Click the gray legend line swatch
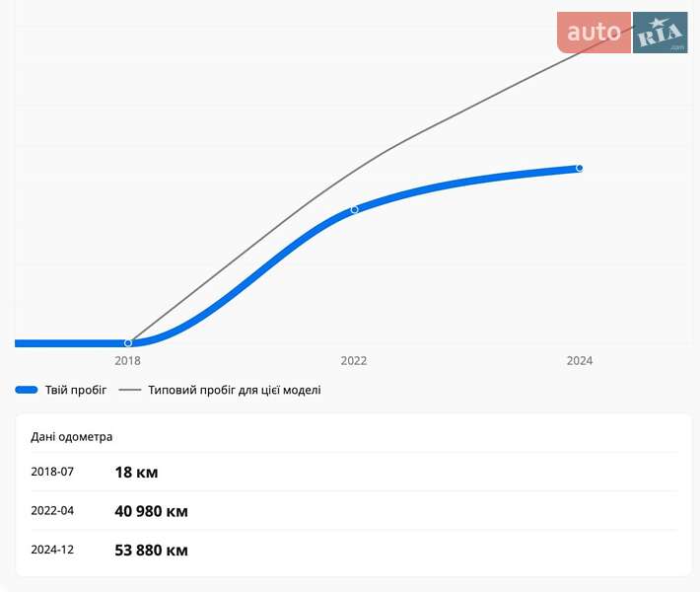 tap(130, 390)
